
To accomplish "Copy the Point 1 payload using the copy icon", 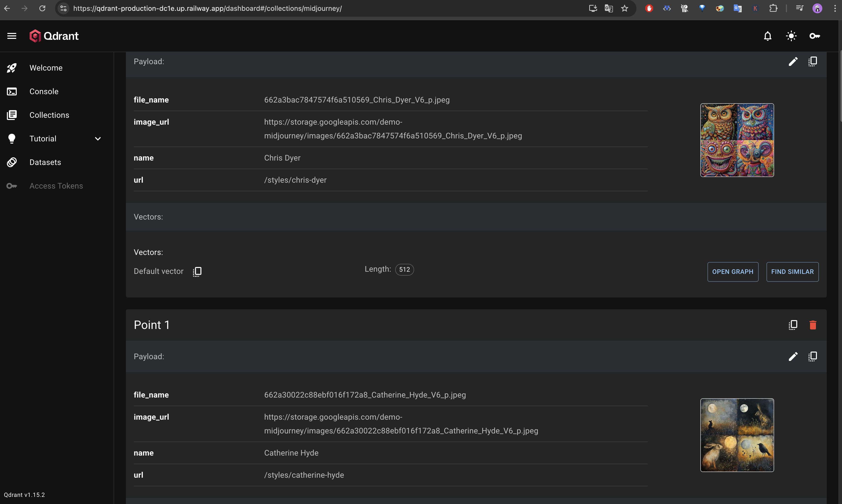I will pos(812,356).
